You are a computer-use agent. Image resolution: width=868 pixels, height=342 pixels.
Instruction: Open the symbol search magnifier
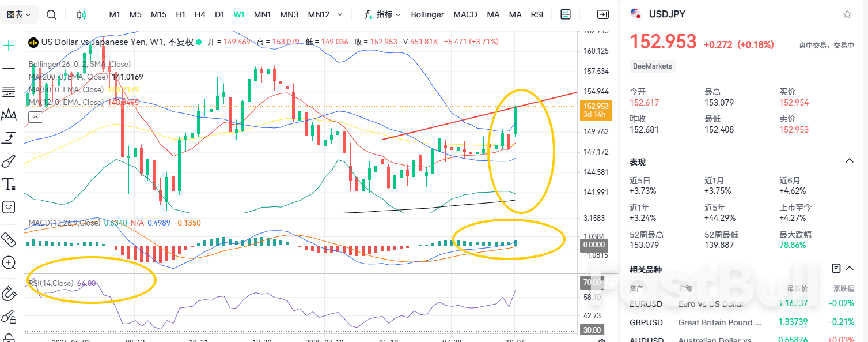pyautogui.click(x=51, y=14)
